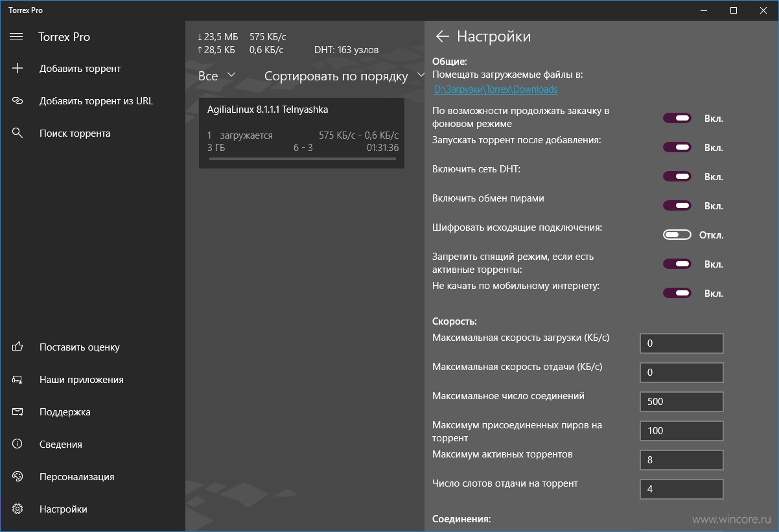Open the hamburger navigation menu
This screenshot has width=779, height=532.
[x=16, y=37]
